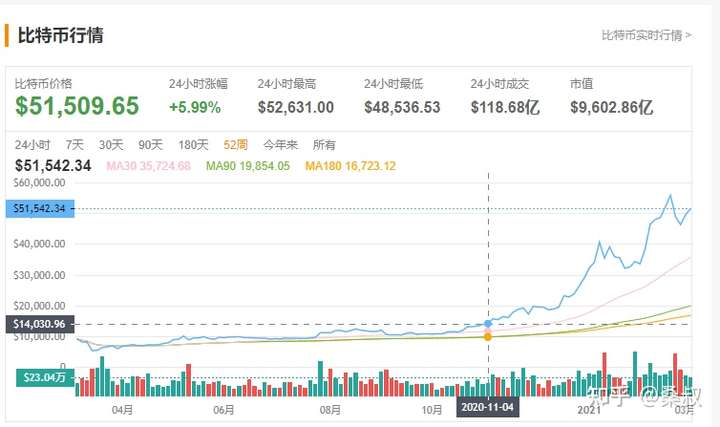Click the $51,542.34 blue price label

[x=40, y=209]
